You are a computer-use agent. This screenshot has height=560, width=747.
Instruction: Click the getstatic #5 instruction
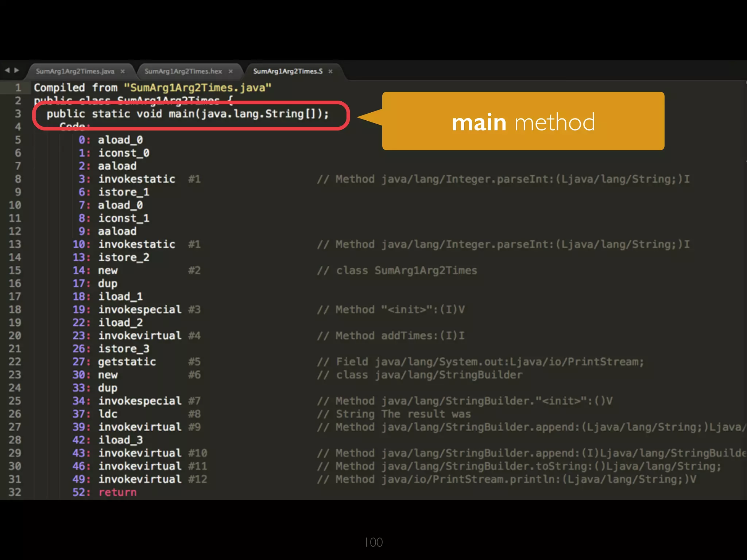(x=127, y=362)
